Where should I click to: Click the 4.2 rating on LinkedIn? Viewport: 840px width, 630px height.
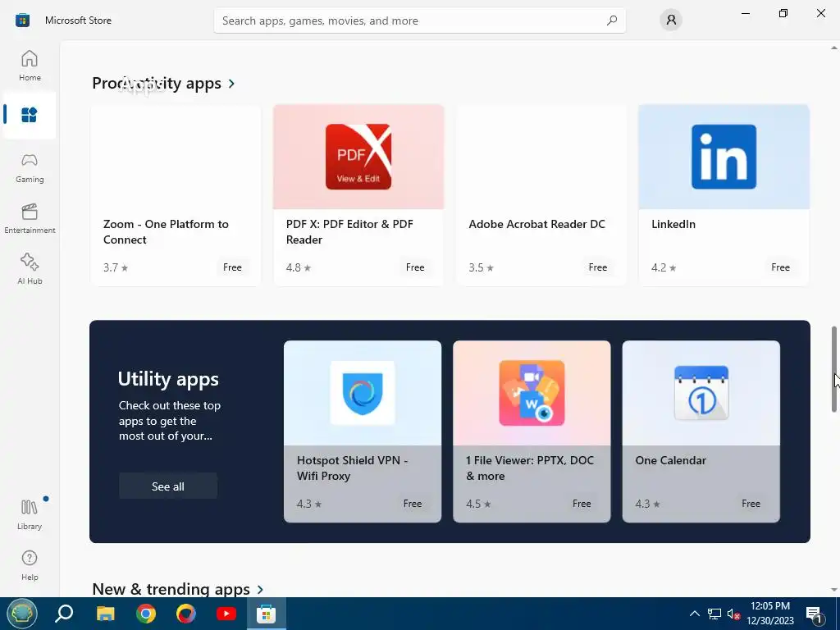[x=664, y=267]
